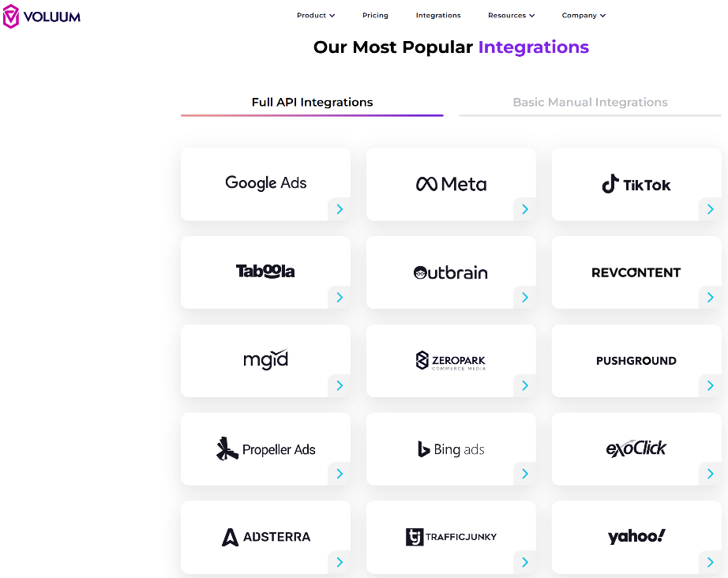Open the Zeropark Commerce Media integration
Viewport: 728px width, 578px height.
click(450, 361)
